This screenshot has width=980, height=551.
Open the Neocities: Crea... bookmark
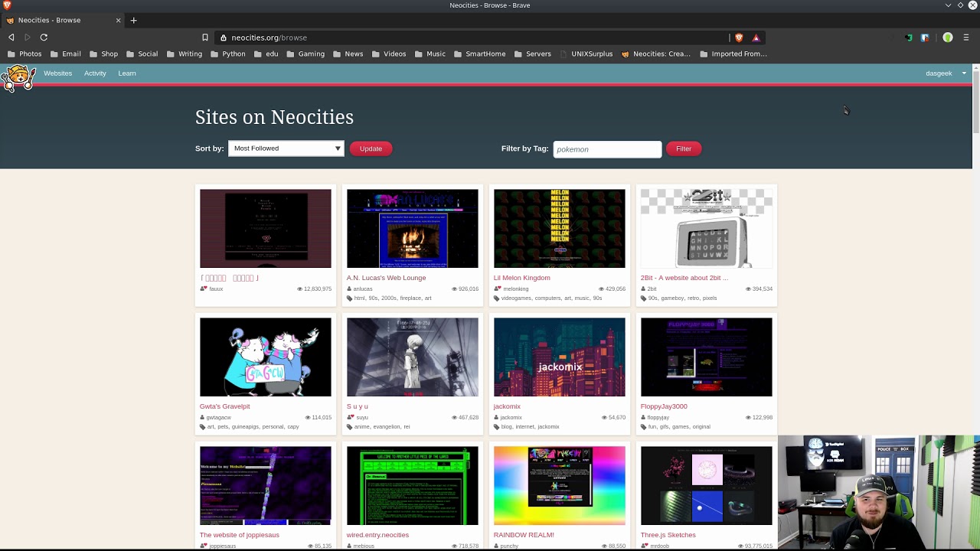click(655, 54)
